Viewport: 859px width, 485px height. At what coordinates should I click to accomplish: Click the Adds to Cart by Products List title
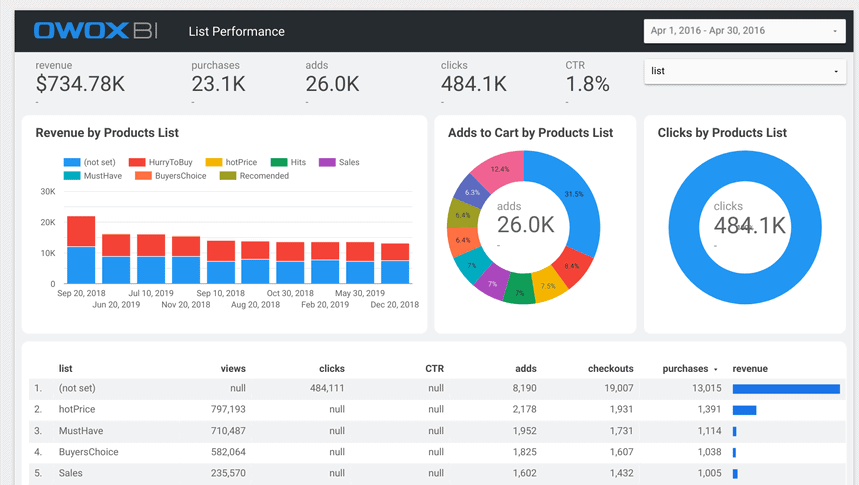pos(530,133)
